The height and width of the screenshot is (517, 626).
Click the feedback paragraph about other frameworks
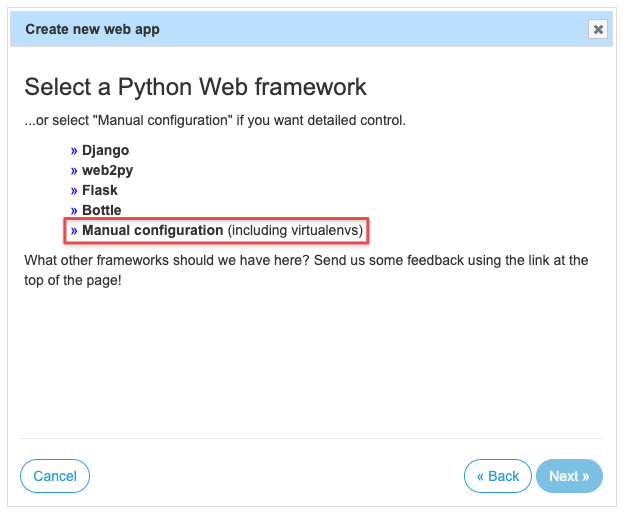click(x=306, y=269)
